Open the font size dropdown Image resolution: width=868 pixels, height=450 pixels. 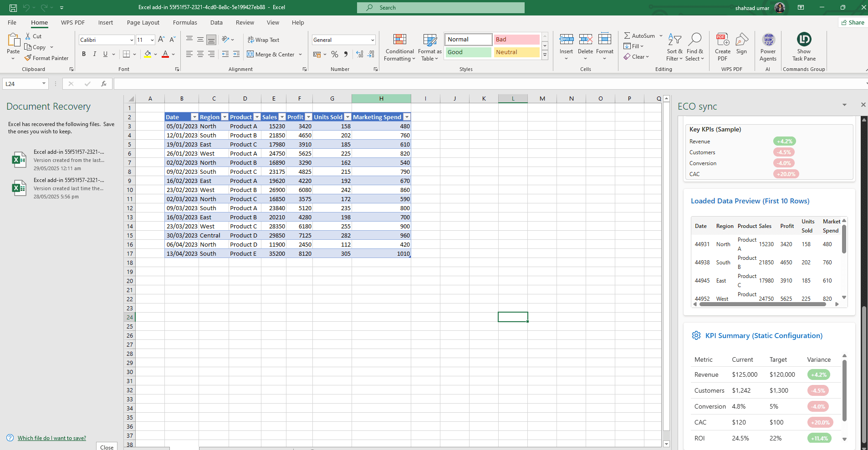click(x=152, y=40)
